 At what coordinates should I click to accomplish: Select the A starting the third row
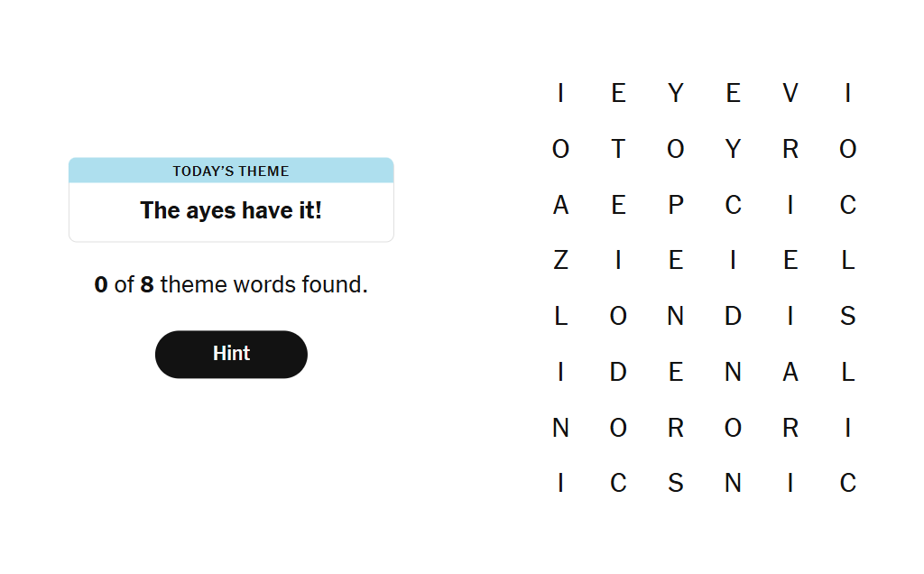561,205
